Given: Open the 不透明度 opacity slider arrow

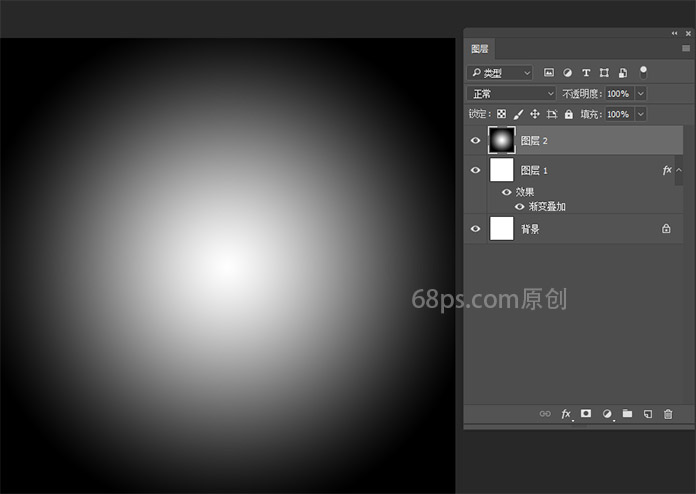Looking at the screenshot, I should (x=640, y=94).
